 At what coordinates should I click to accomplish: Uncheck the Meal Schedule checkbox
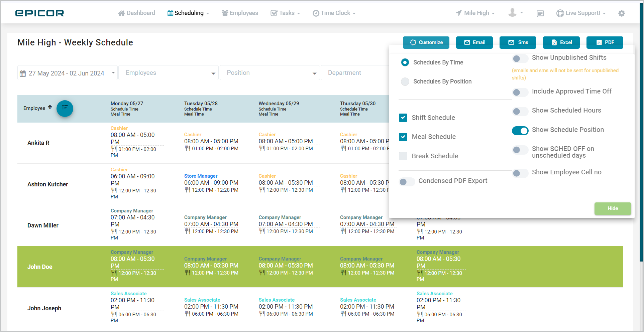coord(403,137)
